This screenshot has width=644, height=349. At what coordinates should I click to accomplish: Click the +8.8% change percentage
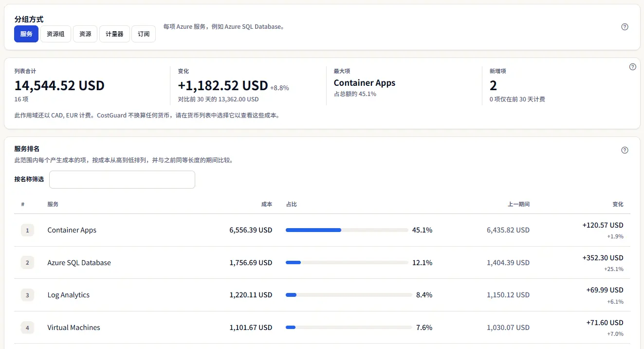click(280, 88)
